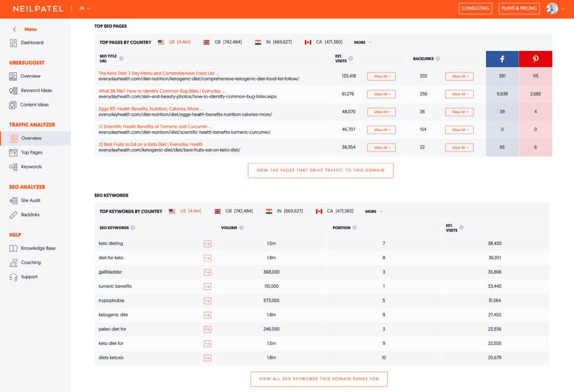
Task: Open Content Ideas icon in sidebar
Action: (12, 105)
